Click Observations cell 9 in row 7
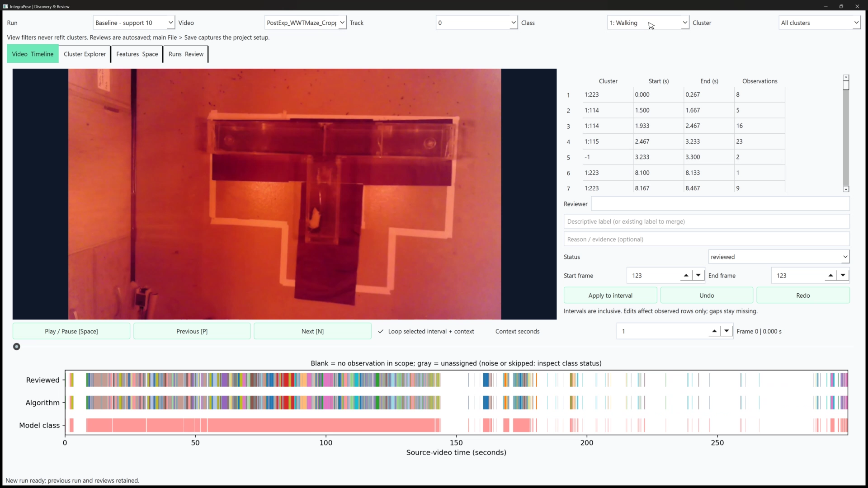The width and height of the screenshot is (868, 488). 759,188
